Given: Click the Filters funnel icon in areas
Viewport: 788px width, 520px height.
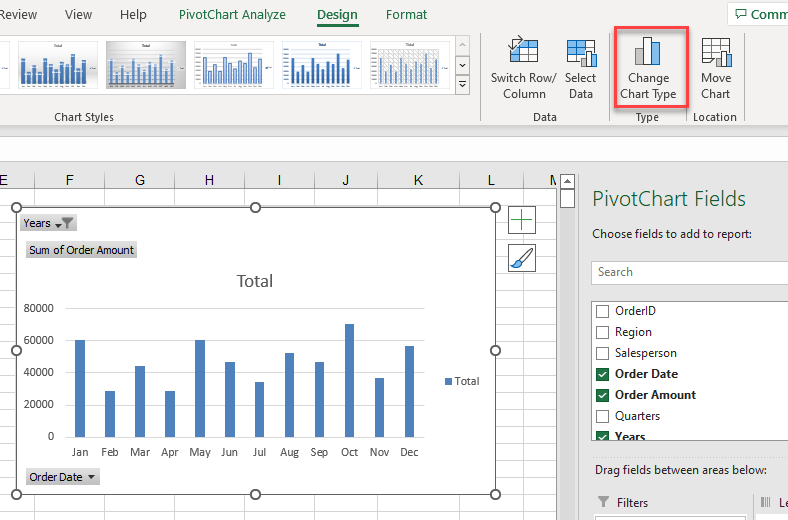Looking at the screenshot, I should coord(603,502).
